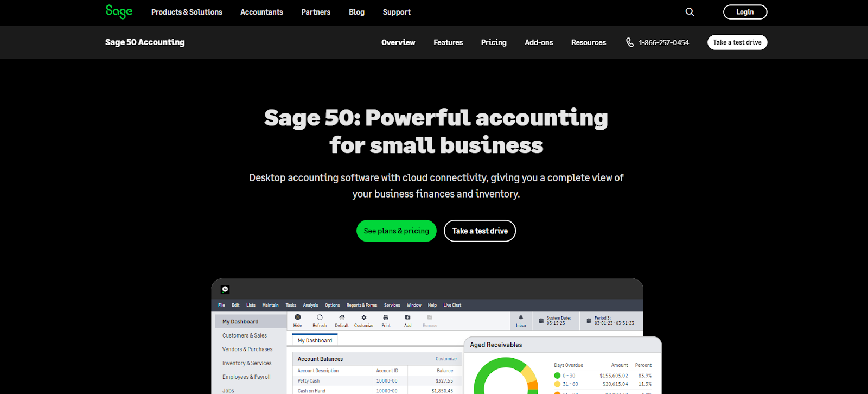
Task: Open the Options menu in preview
Action: click(x=332, y=305)
